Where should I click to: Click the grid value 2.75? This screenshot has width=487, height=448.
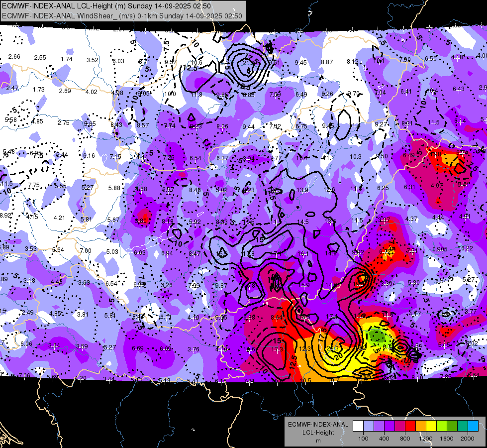[63, 123]
